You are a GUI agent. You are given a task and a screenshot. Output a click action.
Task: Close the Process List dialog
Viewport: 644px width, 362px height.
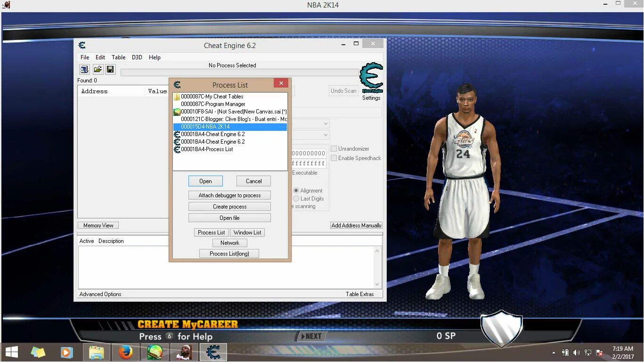[x=281, y=83]
